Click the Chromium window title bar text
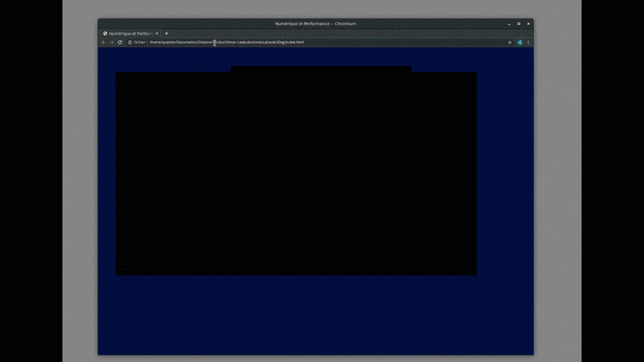Viewport: 644px width, 362px height. [315, 24]
